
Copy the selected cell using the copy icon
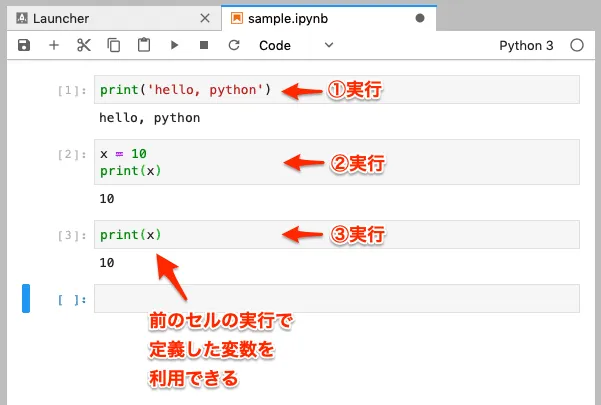click(x=113, y=45)
